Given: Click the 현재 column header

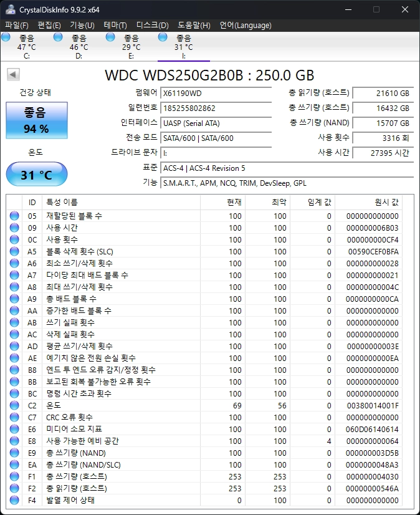Looking at the screenshot, I should point(222,202).
